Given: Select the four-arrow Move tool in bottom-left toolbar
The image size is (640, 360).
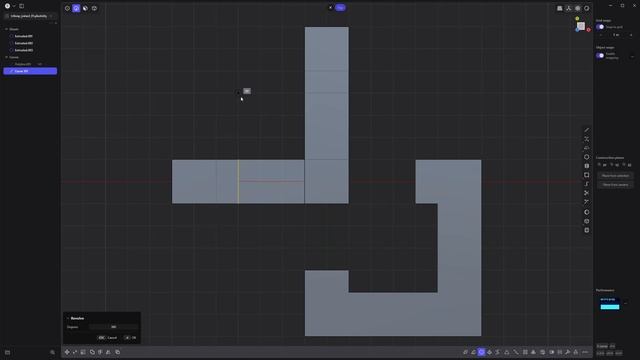Looking at the screenshot, I should click(x=67, y=352).
